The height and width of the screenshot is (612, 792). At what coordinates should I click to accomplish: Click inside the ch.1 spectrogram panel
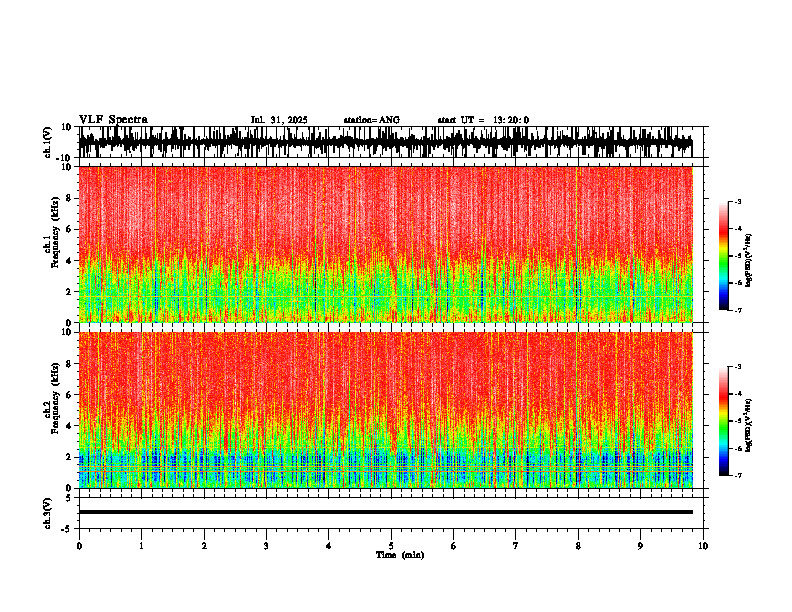coord(385,244)
